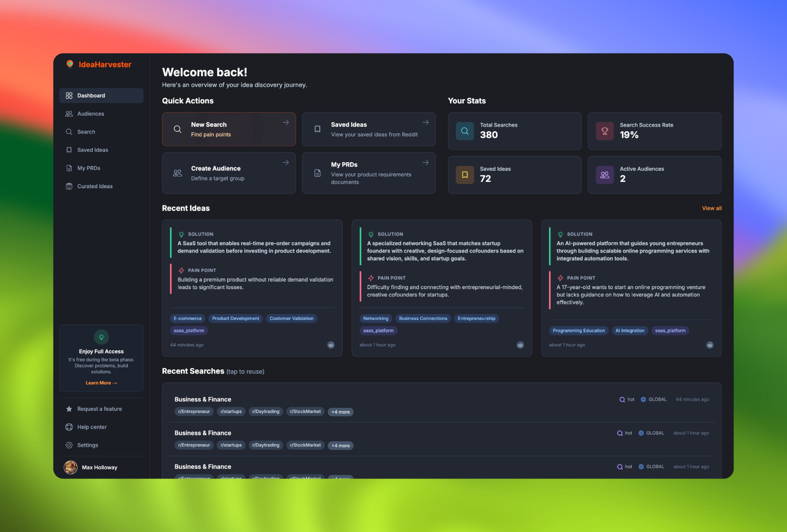Click the Reddit icon on first idea card
Viewport: 787px width, 532px height.
point(331,345)
